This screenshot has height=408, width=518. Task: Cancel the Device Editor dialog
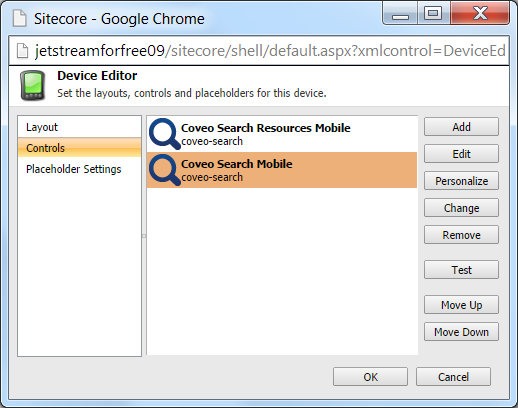[453, 377]
